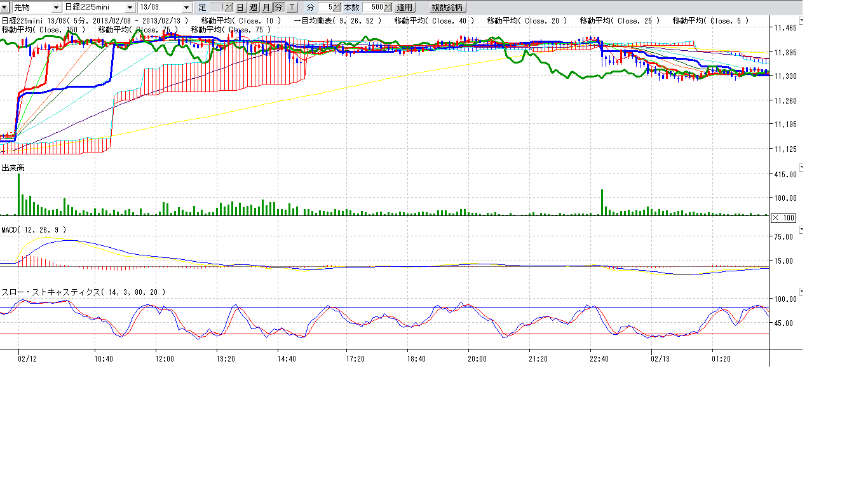Open the 先物 product type dropdown
The width and height of the screenshot is (868, 488).
coord(58,8)
